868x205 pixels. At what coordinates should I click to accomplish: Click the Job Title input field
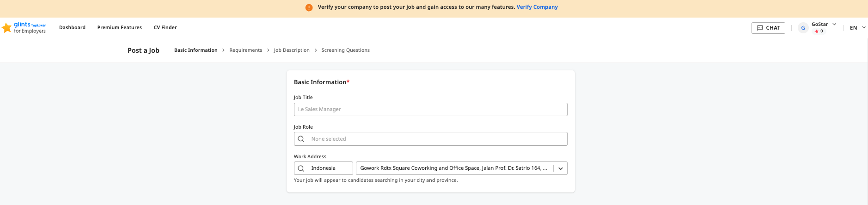point(431,110)
